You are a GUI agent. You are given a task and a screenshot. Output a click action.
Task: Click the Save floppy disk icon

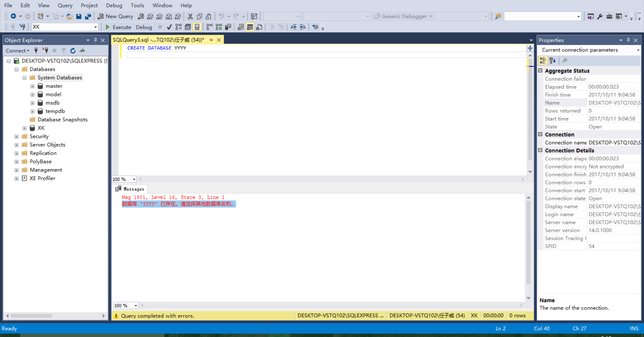[79, 16]
